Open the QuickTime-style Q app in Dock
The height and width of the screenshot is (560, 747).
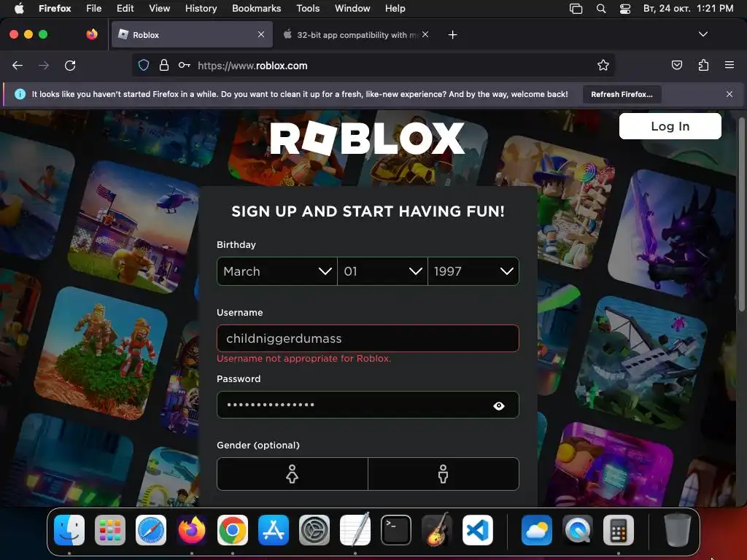click(578, 530)
